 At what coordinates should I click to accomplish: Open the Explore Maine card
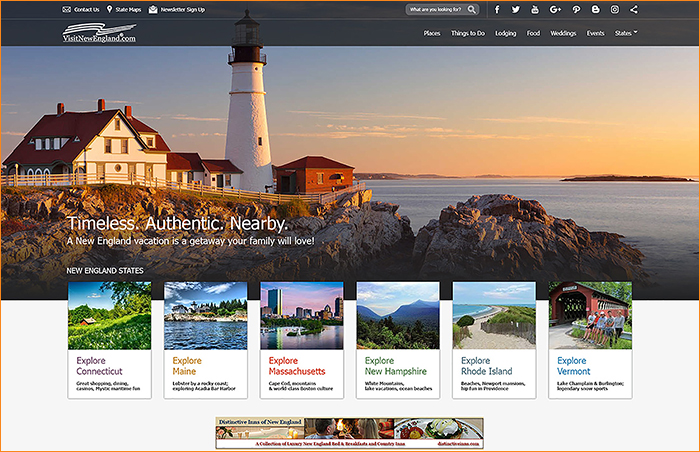[x=205, y=340]
